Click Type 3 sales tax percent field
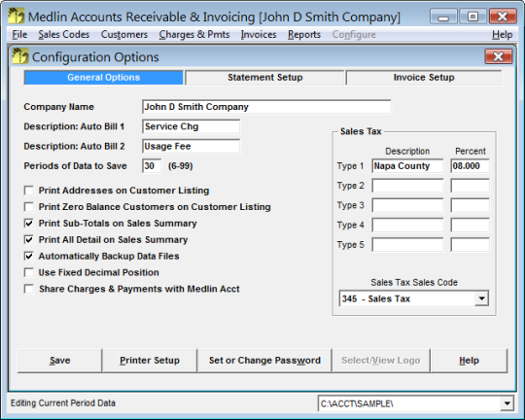 470,205
